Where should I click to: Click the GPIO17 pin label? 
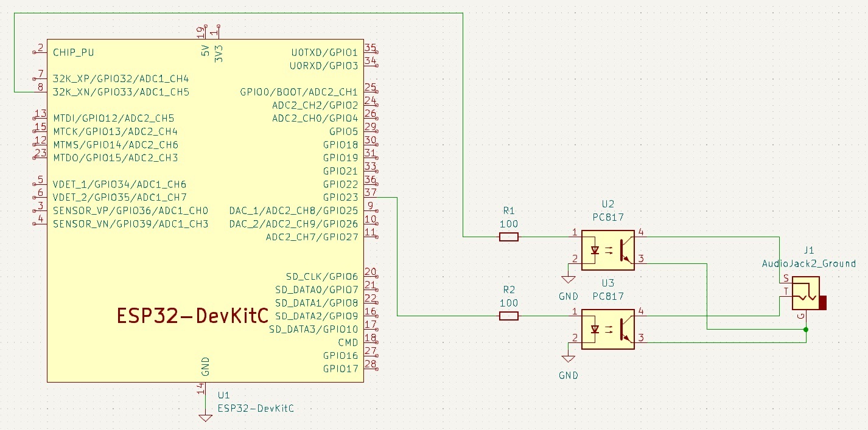tap(341, 369)
